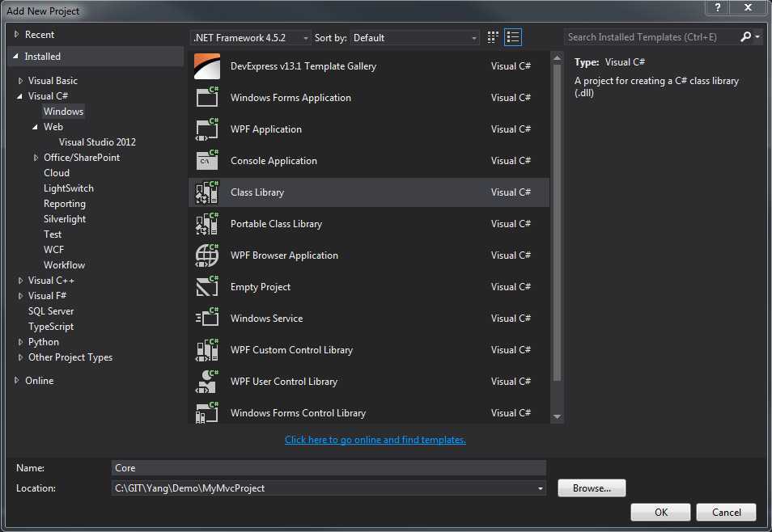The height and width of the screenshot is (532, 772).
Task: Click the Cancel button
Action: coord(726,513)
